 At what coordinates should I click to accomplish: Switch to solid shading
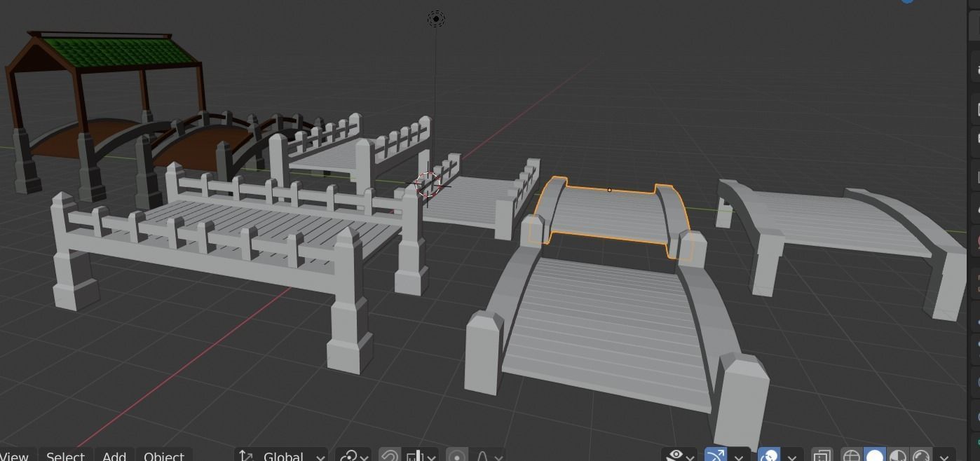coord(875,455)
